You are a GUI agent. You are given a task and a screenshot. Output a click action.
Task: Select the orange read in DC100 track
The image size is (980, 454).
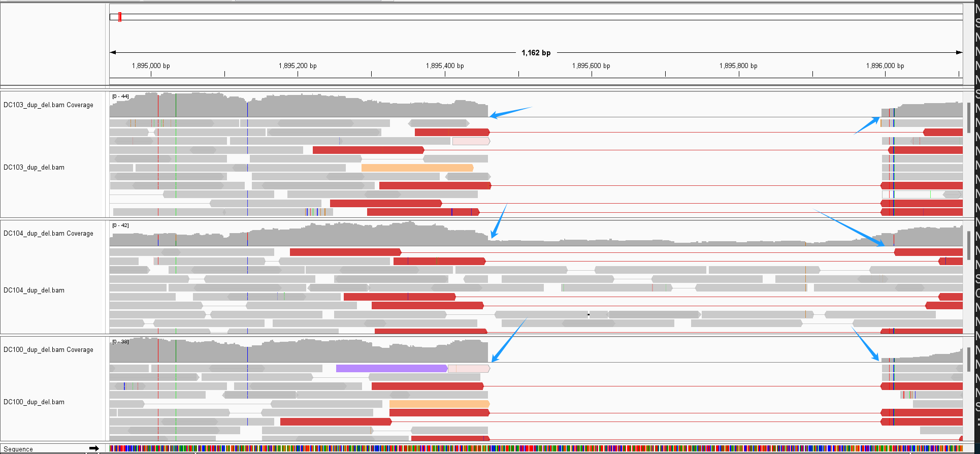(x=440, y=404)
